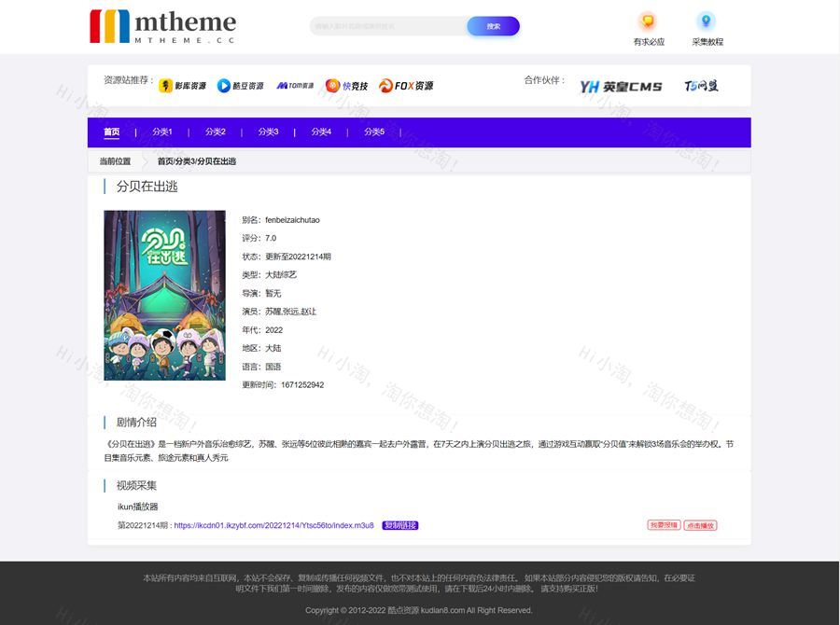This screenshot has width=840, height=625.
Task: Go to the 首页 nav item
Action: [111, 132]
